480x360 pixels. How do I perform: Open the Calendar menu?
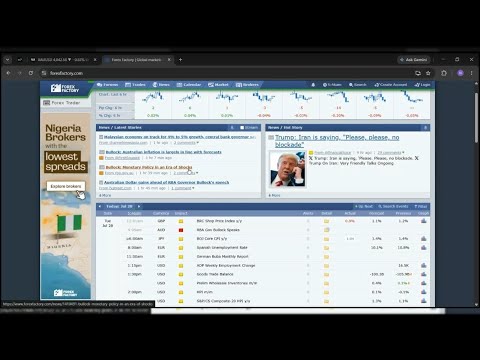click(189, 85)
